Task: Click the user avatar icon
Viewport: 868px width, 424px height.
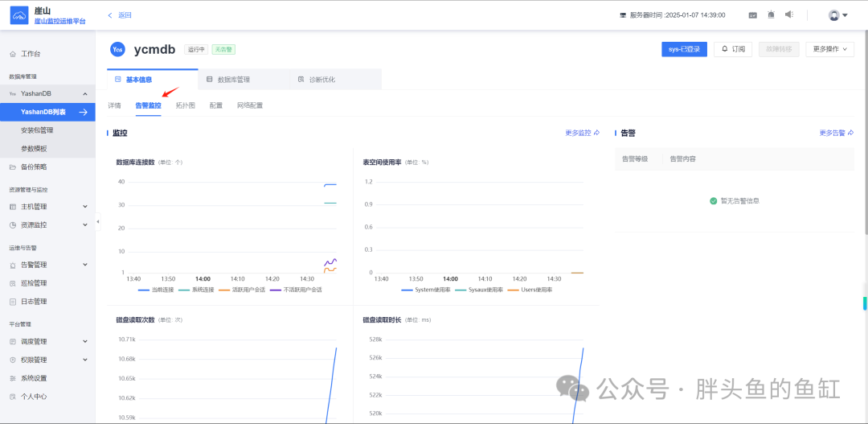Action: click(x=833, y=15)
